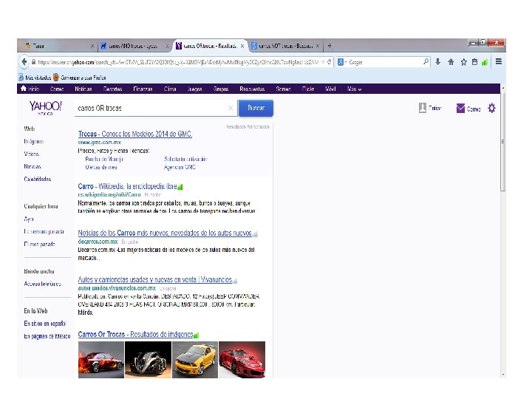The image size is (532, 399).
Task: Filter by 'La semana pasada' time range
Action: pos(44,232)
